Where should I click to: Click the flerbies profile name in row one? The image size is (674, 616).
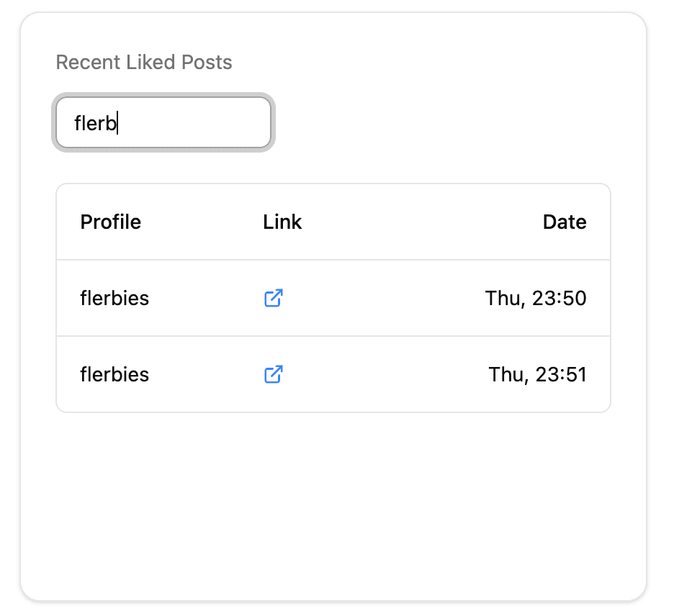[x=114, y=298]
